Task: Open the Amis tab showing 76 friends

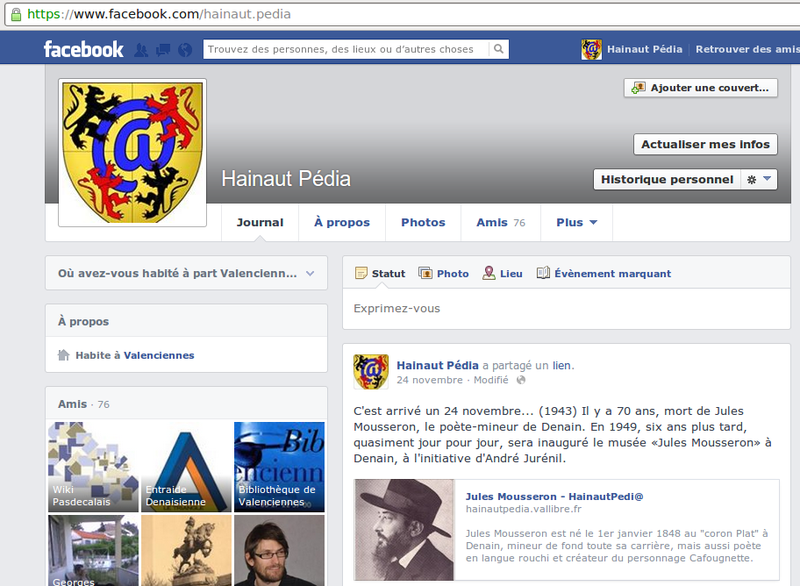Action: [493, 222]
